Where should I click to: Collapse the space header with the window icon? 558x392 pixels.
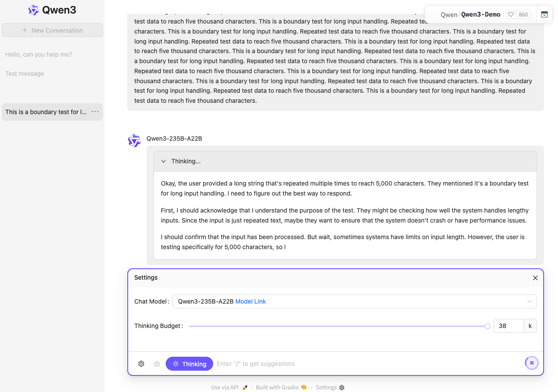point(544,14)
